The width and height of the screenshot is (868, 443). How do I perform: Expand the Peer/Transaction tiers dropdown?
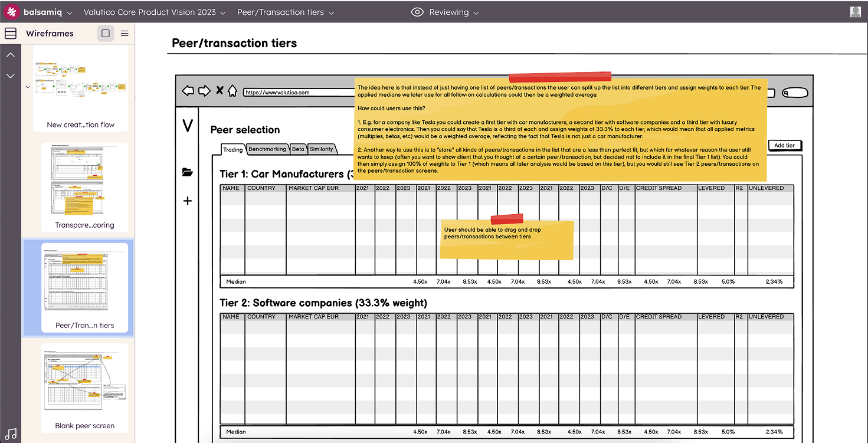click(286, 12)
